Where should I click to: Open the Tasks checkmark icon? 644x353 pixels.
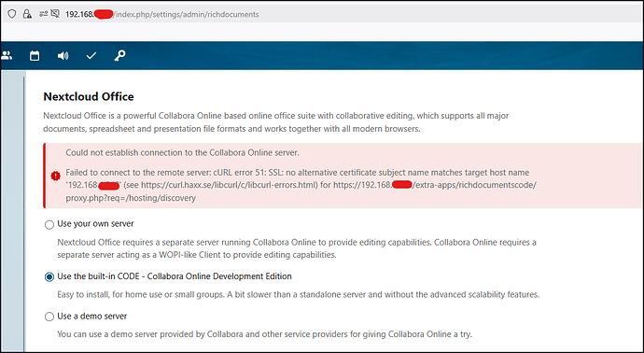pos(91,55)
